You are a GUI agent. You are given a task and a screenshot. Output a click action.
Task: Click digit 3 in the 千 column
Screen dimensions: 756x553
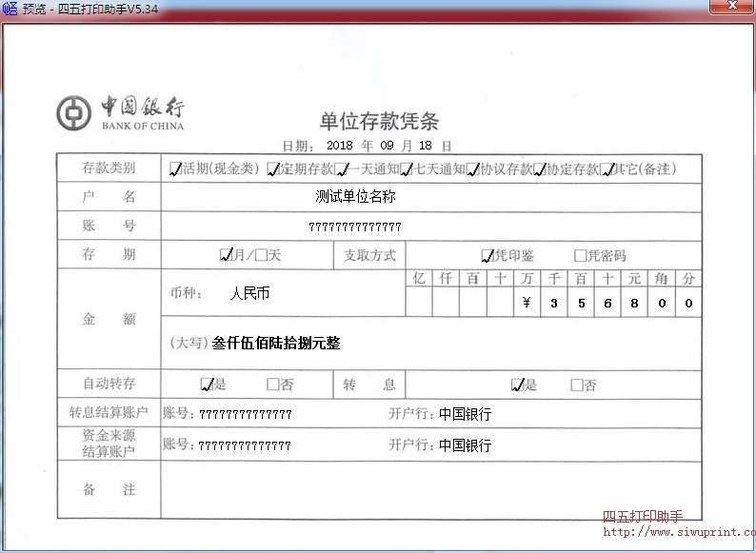click(x=554, y=304)
